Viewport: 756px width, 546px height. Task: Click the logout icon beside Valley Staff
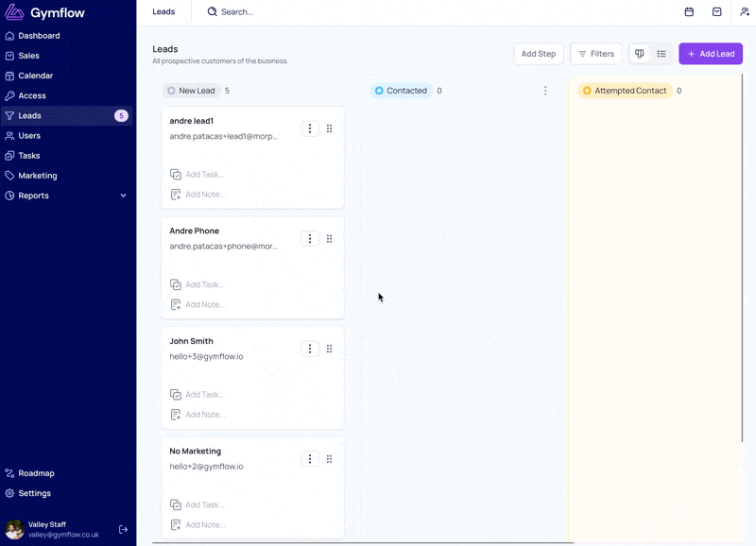(x=124, y=530)
